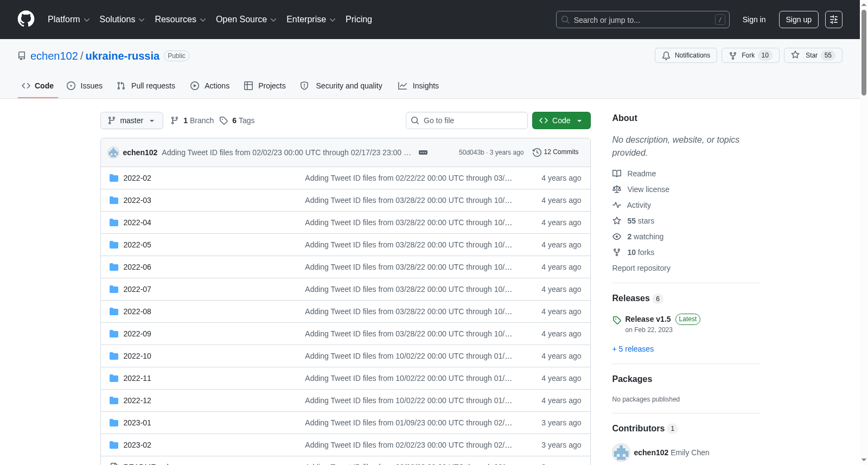Click the Notifications bell button
This screenshot has height=465, width=868.
pos(686,55)
